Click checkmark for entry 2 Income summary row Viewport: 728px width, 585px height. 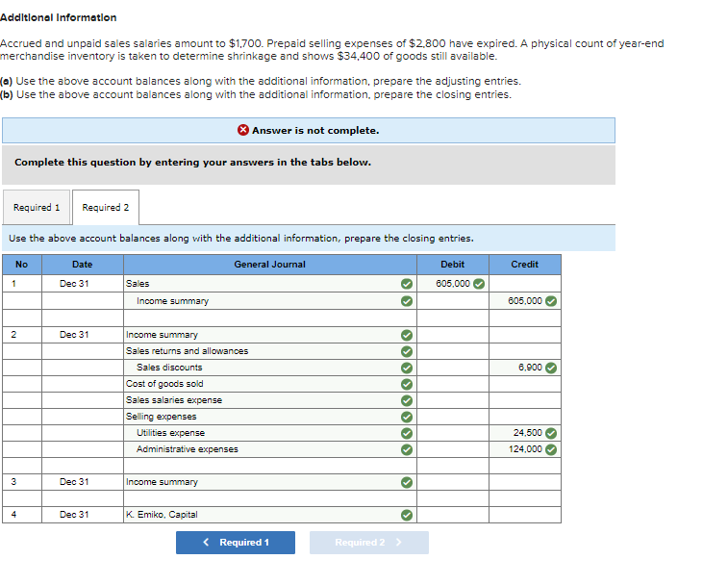[407, 335]
